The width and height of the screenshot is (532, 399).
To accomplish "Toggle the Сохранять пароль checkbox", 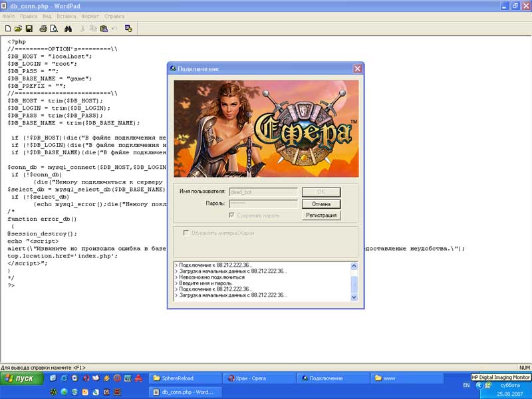I will [231, 215].
